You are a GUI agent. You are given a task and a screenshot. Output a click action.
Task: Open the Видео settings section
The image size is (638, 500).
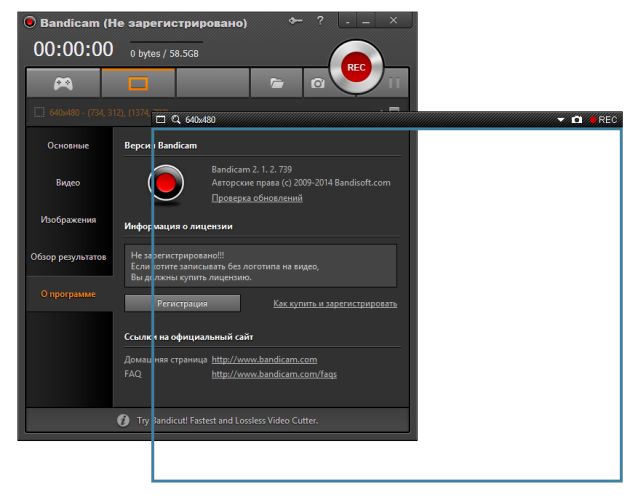[x=68, y=183]
